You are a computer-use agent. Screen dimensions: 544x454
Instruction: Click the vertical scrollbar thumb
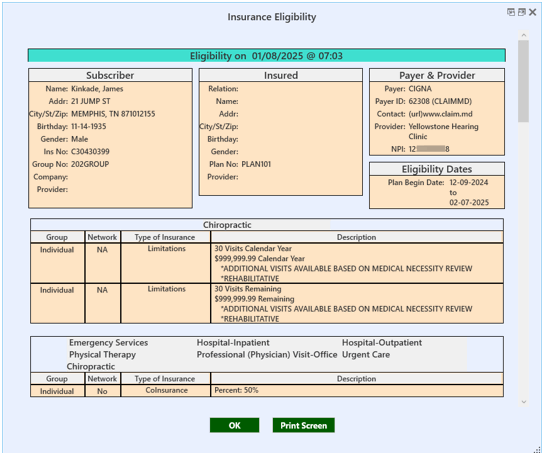click(524, 81)
